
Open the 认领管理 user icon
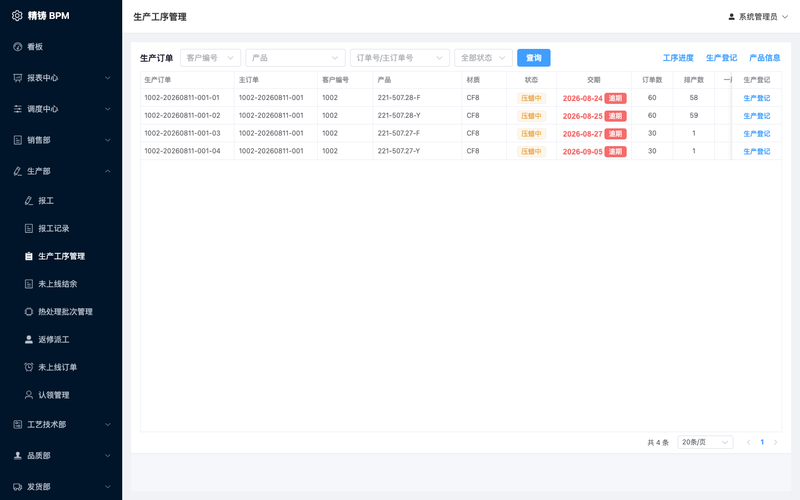(x=29, y=395)
